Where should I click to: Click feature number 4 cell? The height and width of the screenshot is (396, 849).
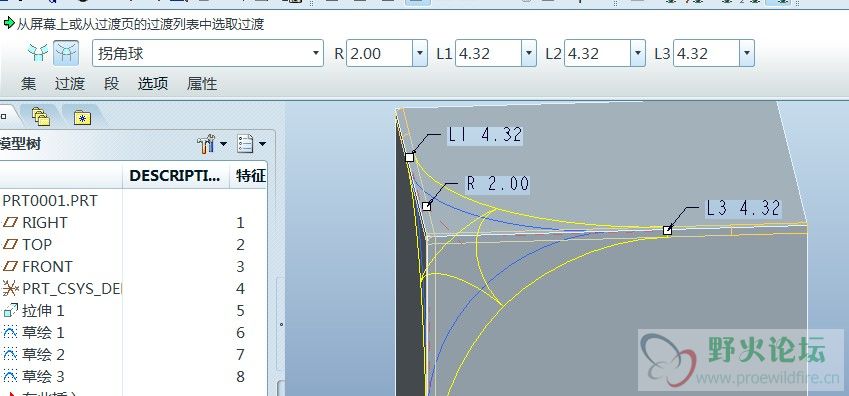240,288
